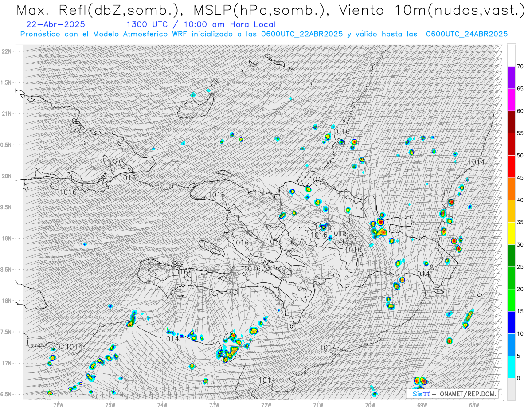The image size is (532, 411).
Task: Pick the cyan 0-5 dBZ legend swatch
Action: click(511, 367)
